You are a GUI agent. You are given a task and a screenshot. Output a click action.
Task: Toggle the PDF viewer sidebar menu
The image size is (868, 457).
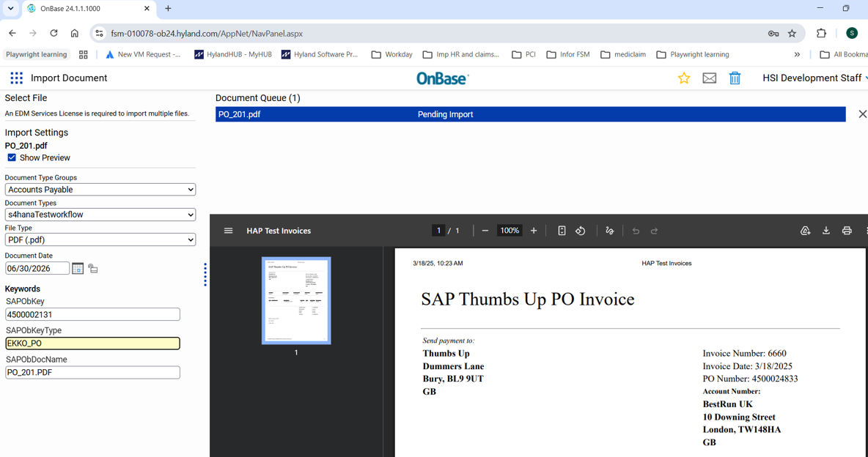pyautogui.click(x=228, y=231)
